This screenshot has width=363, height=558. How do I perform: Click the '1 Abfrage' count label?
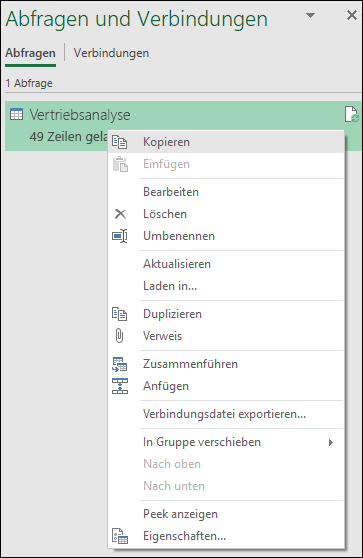(x=29, y=83)
